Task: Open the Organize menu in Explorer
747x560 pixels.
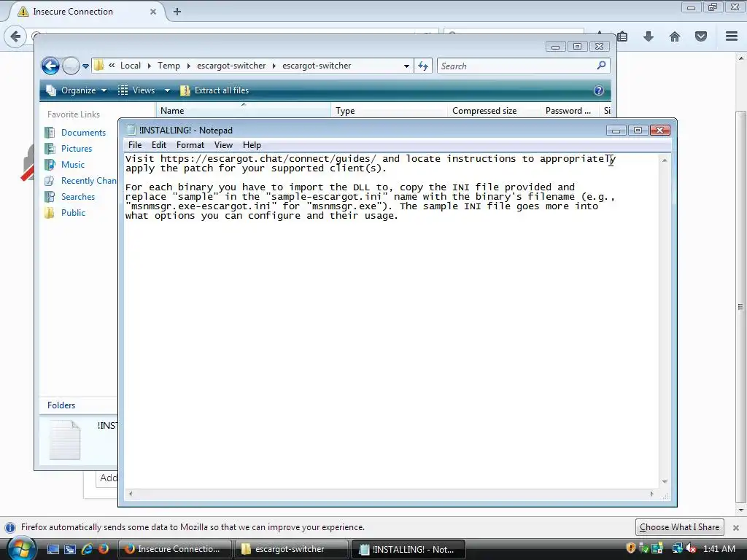Action: pyautogui.click(x=76, y=90)
